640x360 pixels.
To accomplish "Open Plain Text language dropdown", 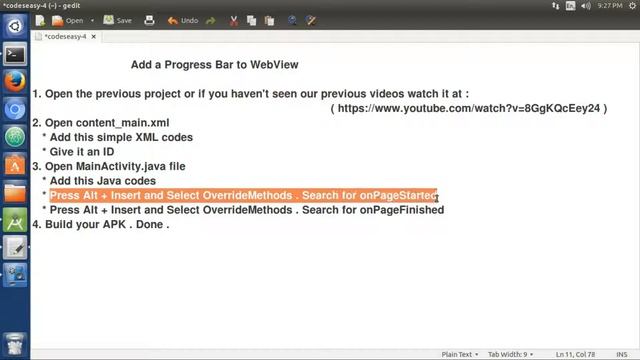I will [460, 354].
